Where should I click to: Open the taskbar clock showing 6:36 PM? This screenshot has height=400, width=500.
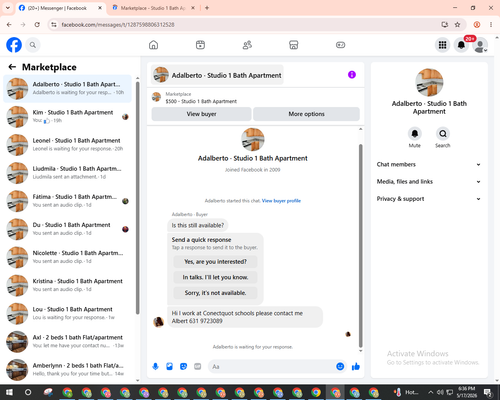466,392
